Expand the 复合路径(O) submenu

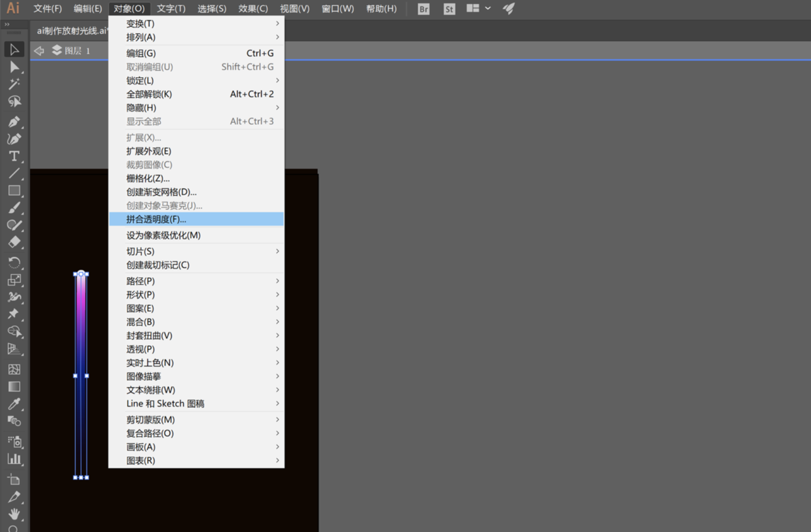tap(196, 433)
